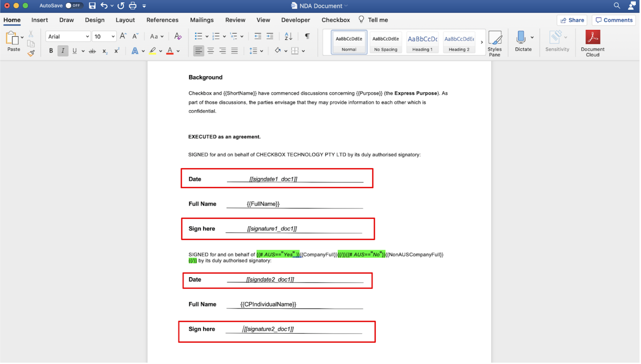Toggle paragraph marks display (pilcrow)
The image size is (641, 364).
pos(307,36)
